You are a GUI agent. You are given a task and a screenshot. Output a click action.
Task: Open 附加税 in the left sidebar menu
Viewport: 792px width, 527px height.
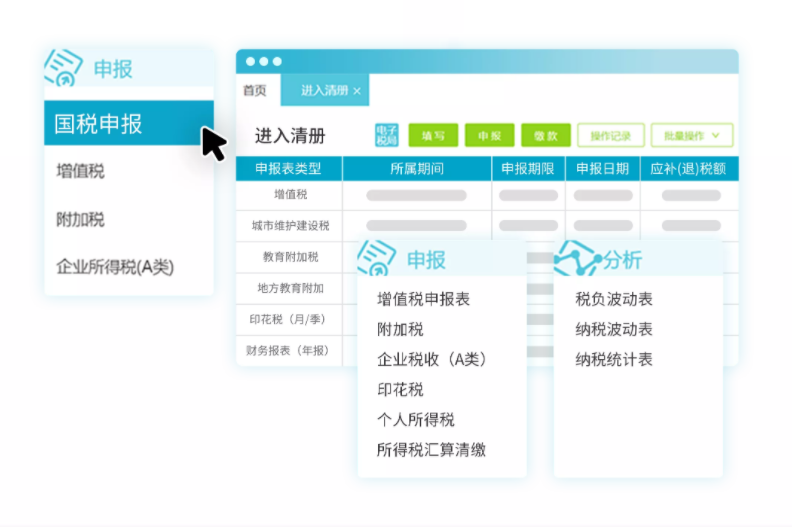point(80,219)
